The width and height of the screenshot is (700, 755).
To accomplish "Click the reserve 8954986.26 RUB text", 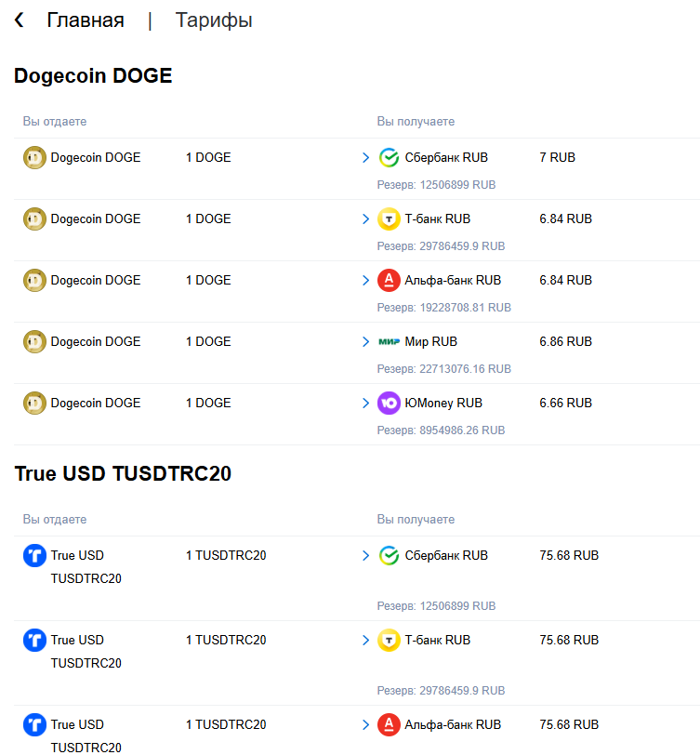I will pos(441,430).
